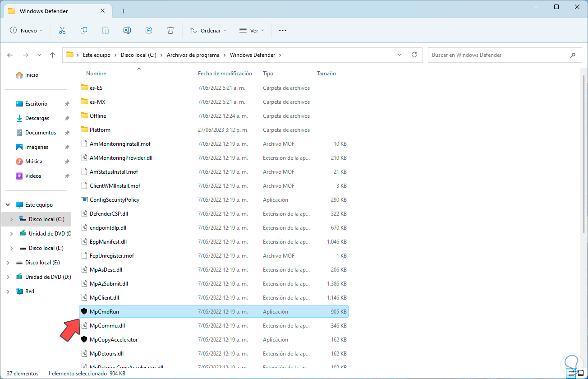Go back with the left arrow

[x=10, y=55]
